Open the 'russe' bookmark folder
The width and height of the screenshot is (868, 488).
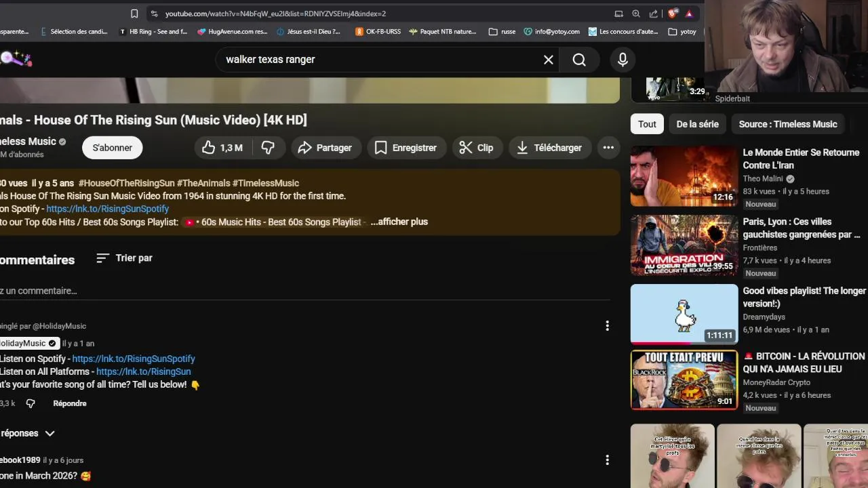tap(502, 31)
